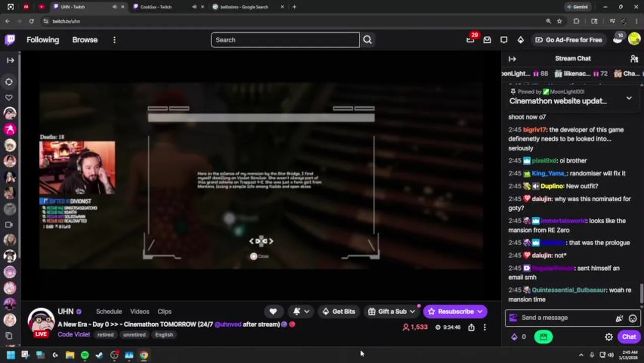This screenshot has width=644, height=363.
Task: Open the Get Bits icon in top bar
Action: (521, 40)
